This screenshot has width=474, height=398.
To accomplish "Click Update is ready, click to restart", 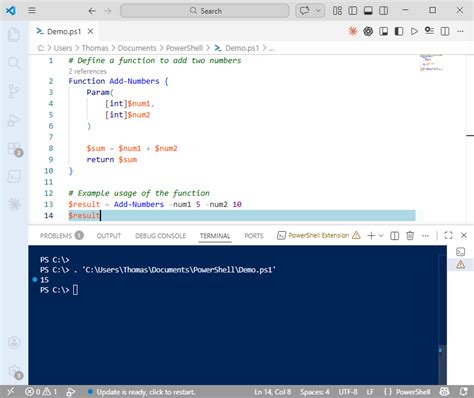I will pos(142,392).
